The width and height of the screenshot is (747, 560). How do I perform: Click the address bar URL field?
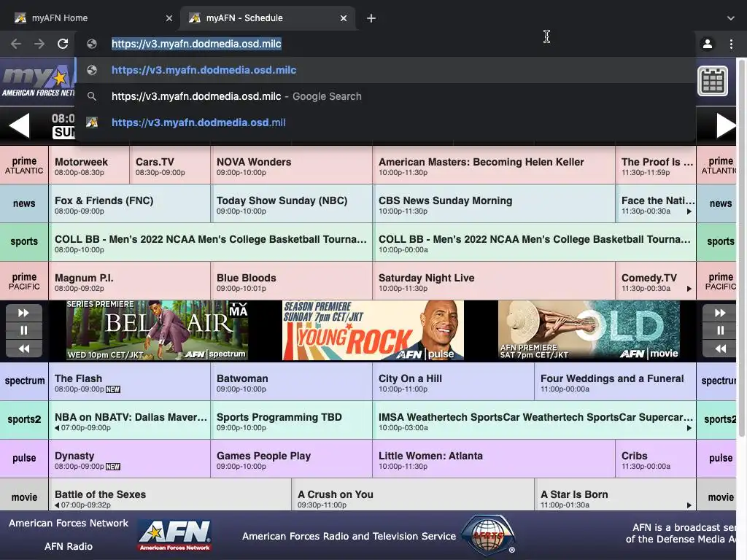click(386, 44)
